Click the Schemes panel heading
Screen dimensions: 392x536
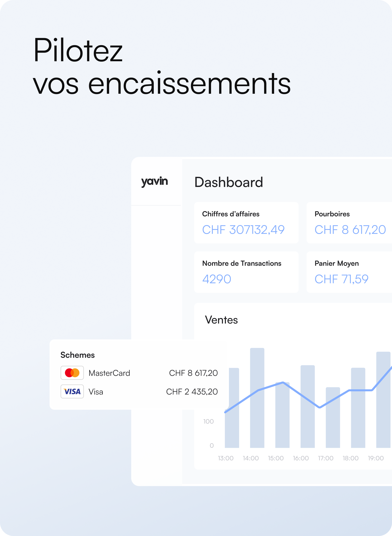(x=78, y=355)
